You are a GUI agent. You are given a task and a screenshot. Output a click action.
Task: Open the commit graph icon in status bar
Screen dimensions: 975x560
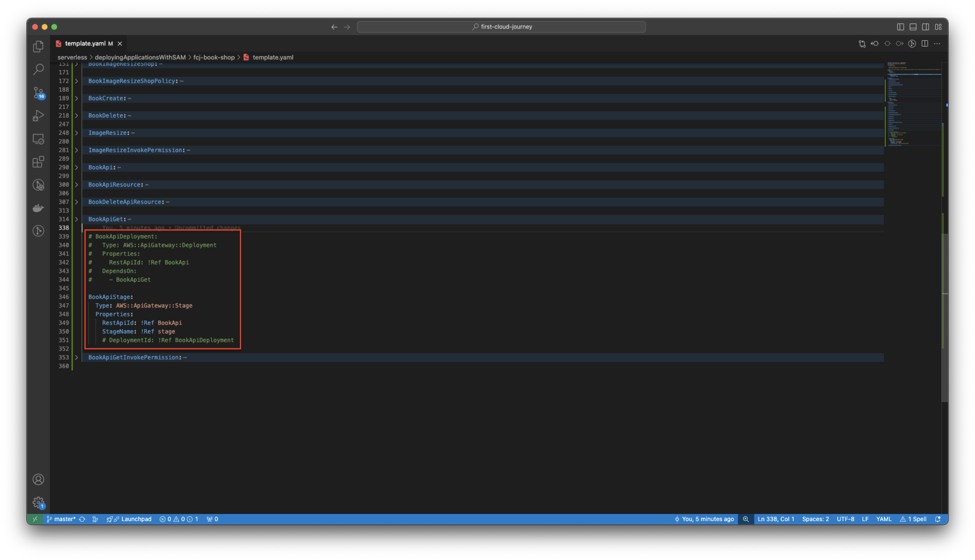95,519
